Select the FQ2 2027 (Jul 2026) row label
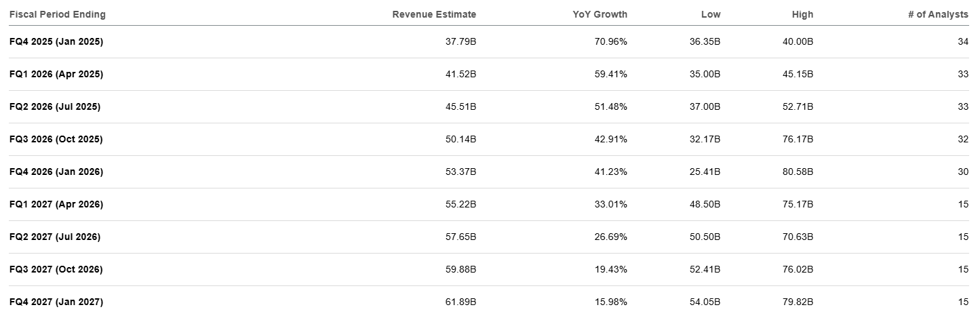The height and width of the screenshot is (320, 980). tap(55, 237)
